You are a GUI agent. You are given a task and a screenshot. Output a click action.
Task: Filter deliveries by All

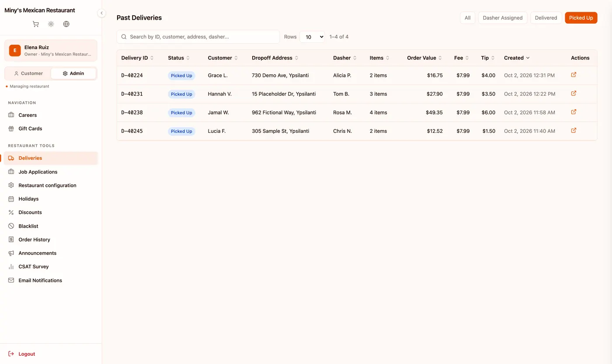pyautogui.click(x=467, y=18)
